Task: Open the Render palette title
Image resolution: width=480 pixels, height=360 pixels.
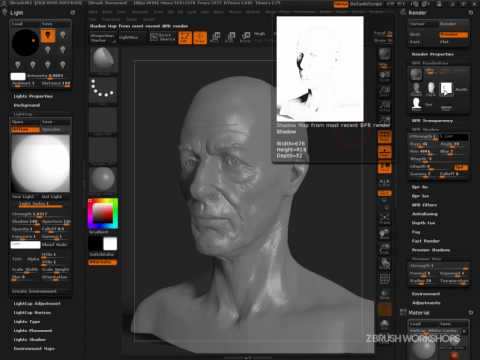Action: pyautogui.click(x=418, y=13)
